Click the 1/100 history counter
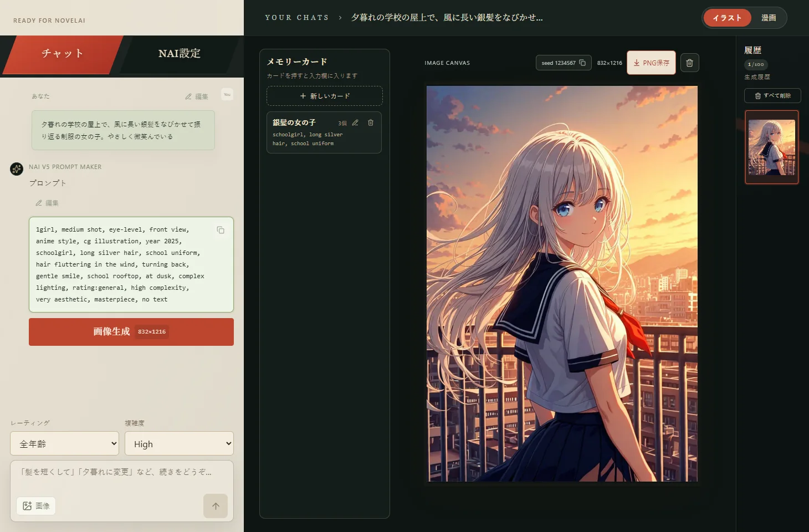Screen dimensions: 809x532 pos(756,64)
